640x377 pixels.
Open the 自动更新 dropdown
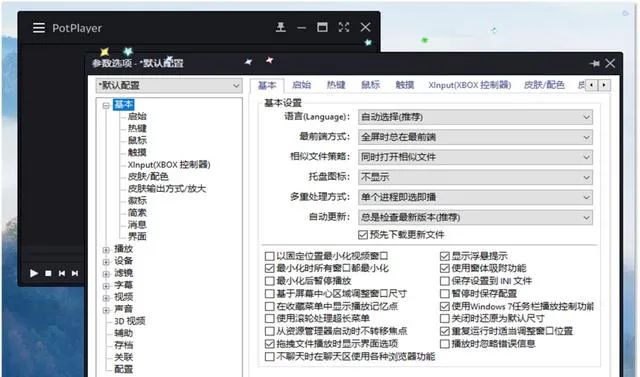click(x=475, y=217)
